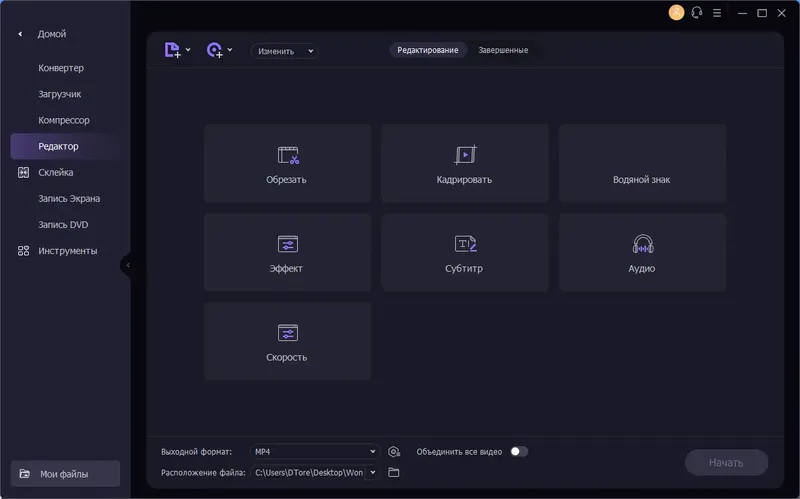Open the hamburger menu icon
This screenshot has width=800, height=499.
(717, 13)
